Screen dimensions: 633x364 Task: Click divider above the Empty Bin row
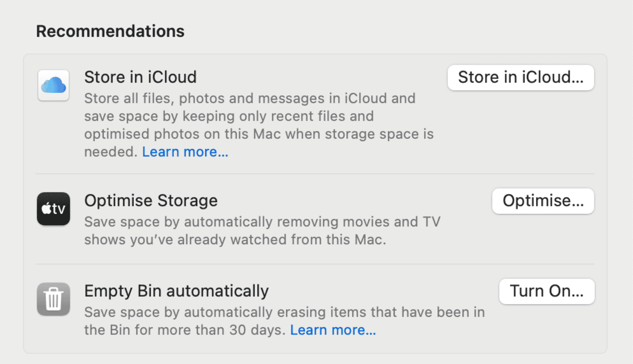click(x=314, y=264)
